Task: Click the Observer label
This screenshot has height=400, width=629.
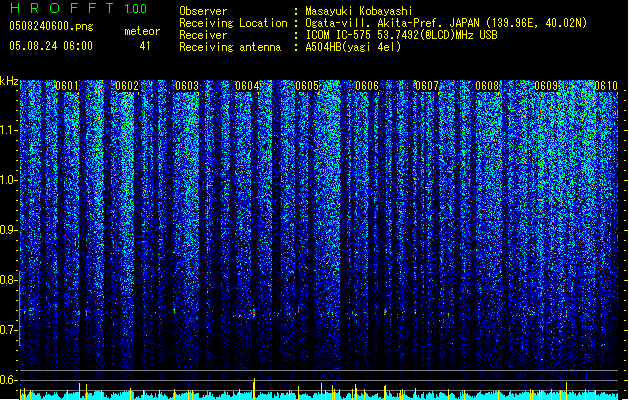Action: click(203, 11)
